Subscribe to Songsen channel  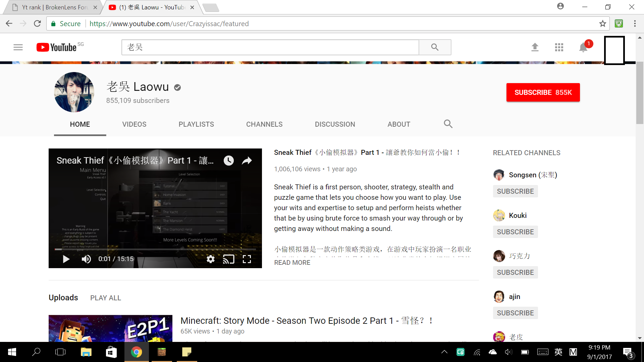[515, 191]
